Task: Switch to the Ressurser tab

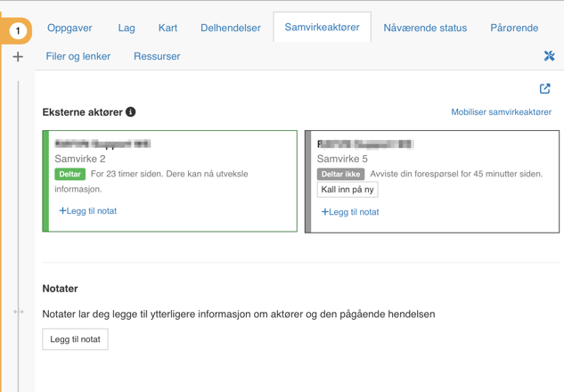Action: pos(157,56)
